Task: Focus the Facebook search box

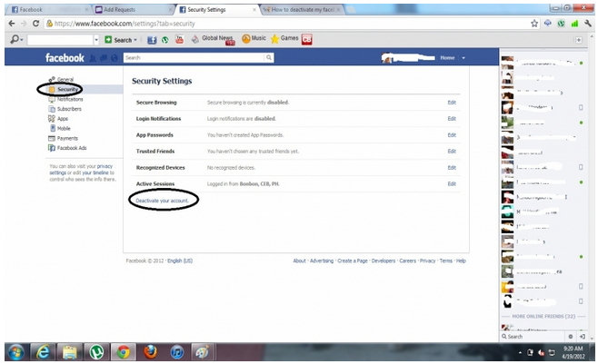Action: click(x=194, y=57)
